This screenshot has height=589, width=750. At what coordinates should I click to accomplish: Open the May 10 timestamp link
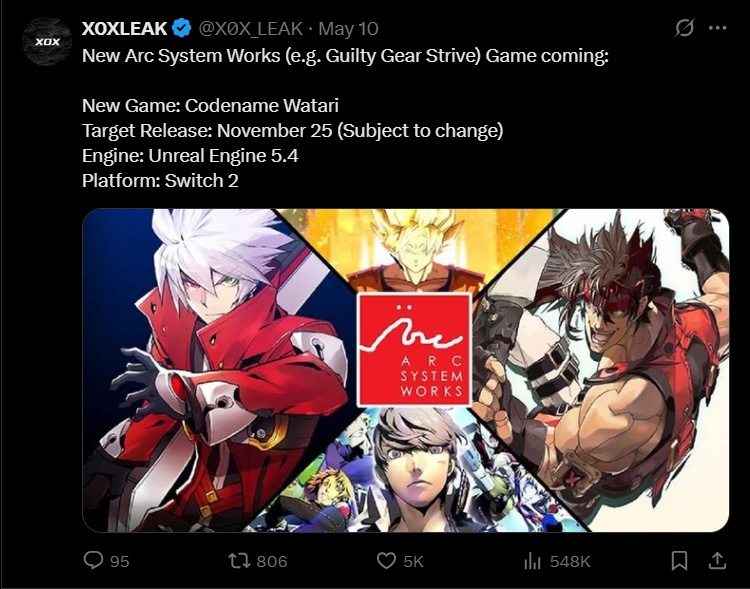348,29
